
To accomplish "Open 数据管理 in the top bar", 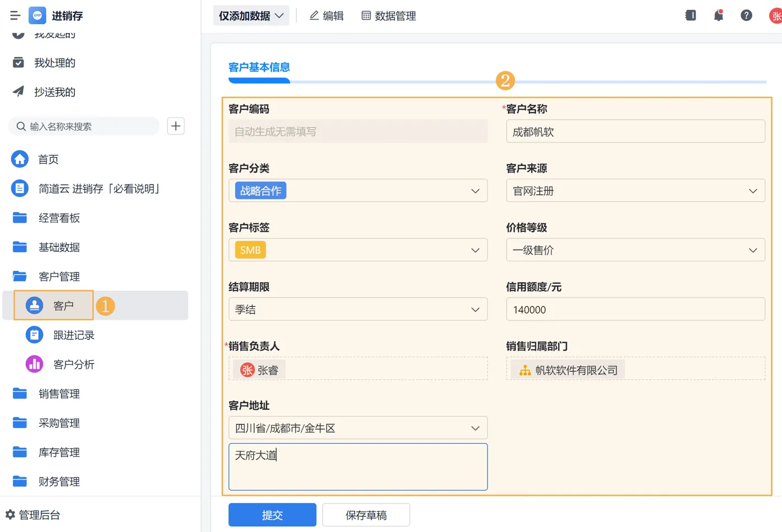I will pos(389,16).
